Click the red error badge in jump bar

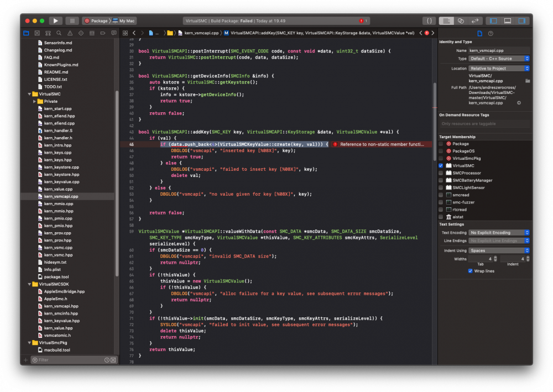click(x=427, y=33)
